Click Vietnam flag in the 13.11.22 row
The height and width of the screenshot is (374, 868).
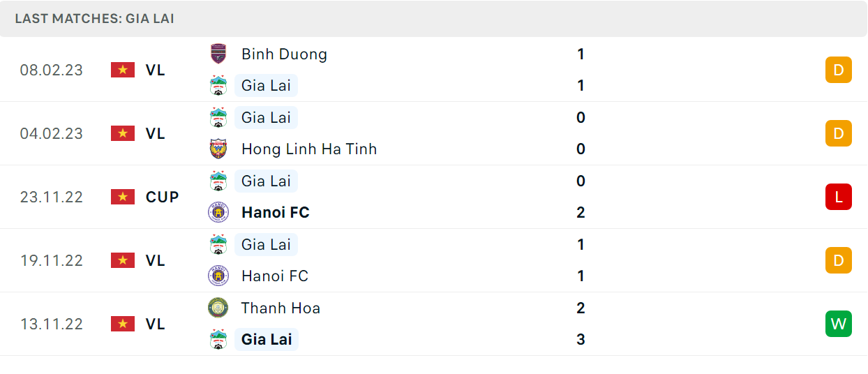click(x=123, y=324)
